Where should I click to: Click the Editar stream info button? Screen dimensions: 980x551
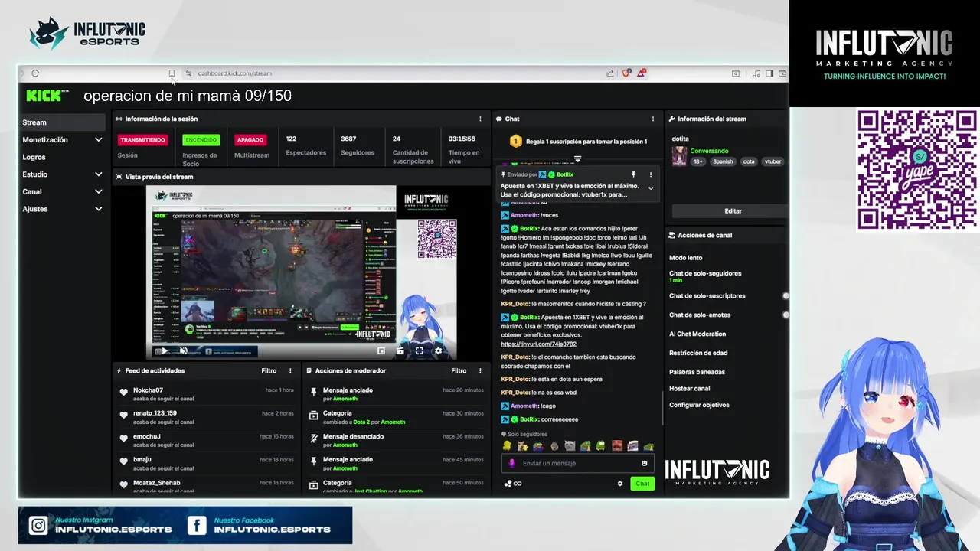tap(730, 210)
